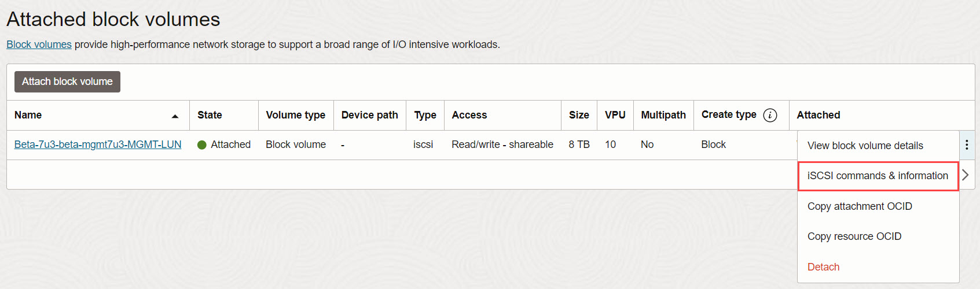Click the Volume type column header

tap(295, 115)
